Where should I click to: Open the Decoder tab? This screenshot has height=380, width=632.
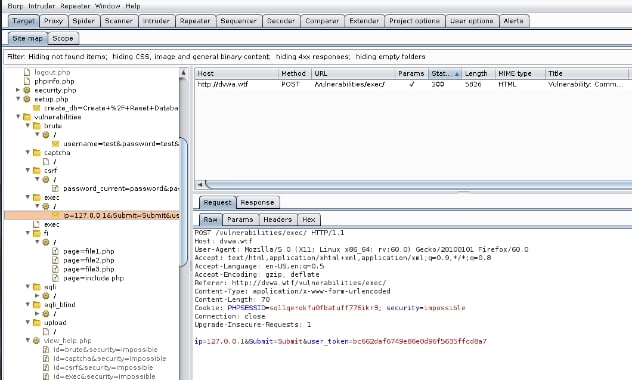click(281, 21)
